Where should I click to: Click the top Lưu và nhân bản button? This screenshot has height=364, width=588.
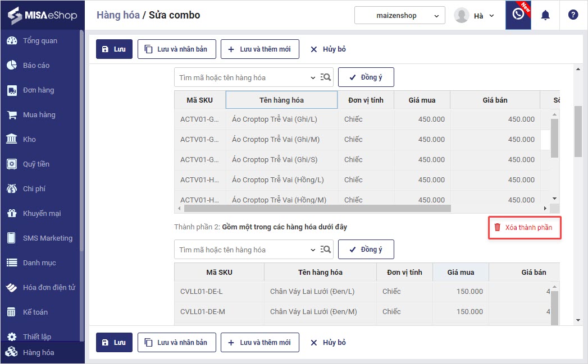176,49
